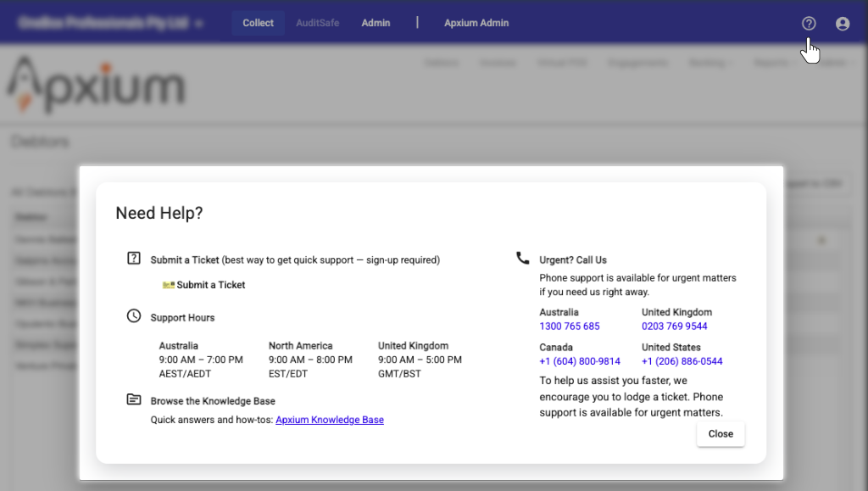
Task: Open the Apxium Admin menu item
Action: point(476,23)
